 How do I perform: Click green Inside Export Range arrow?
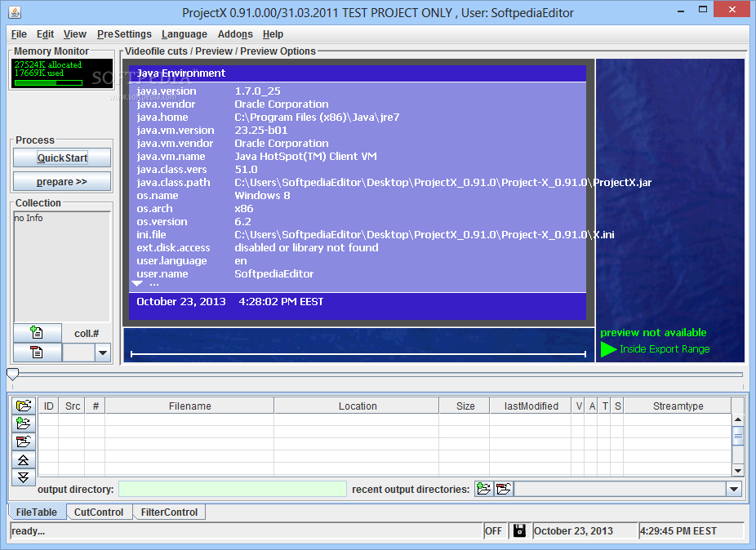(608, 349)
